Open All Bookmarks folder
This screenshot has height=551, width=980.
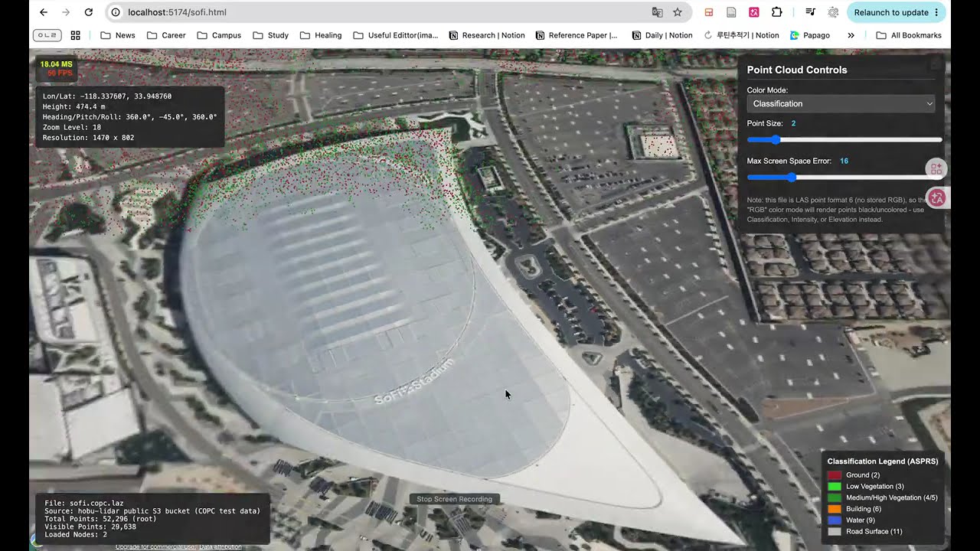pos(909,35)
